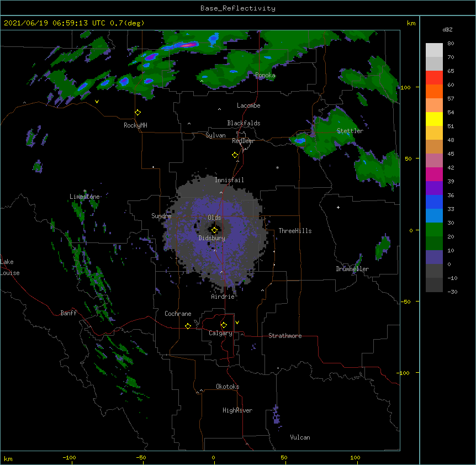The height and width of the screenshot is (465, 476).
Task: Click the ThreeHills town label
Action: click(295, 231)
